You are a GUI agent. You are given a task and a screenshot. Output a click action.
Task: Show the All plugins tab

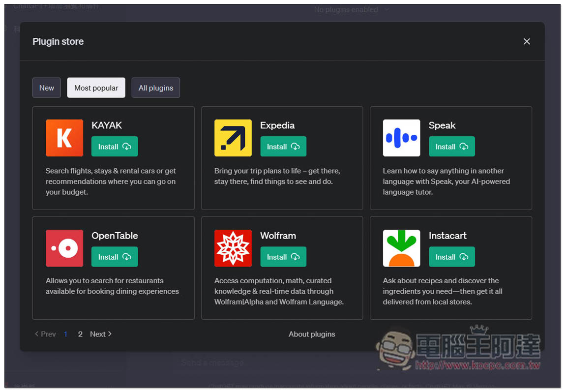pyautogui.click(x=156, y=88)
